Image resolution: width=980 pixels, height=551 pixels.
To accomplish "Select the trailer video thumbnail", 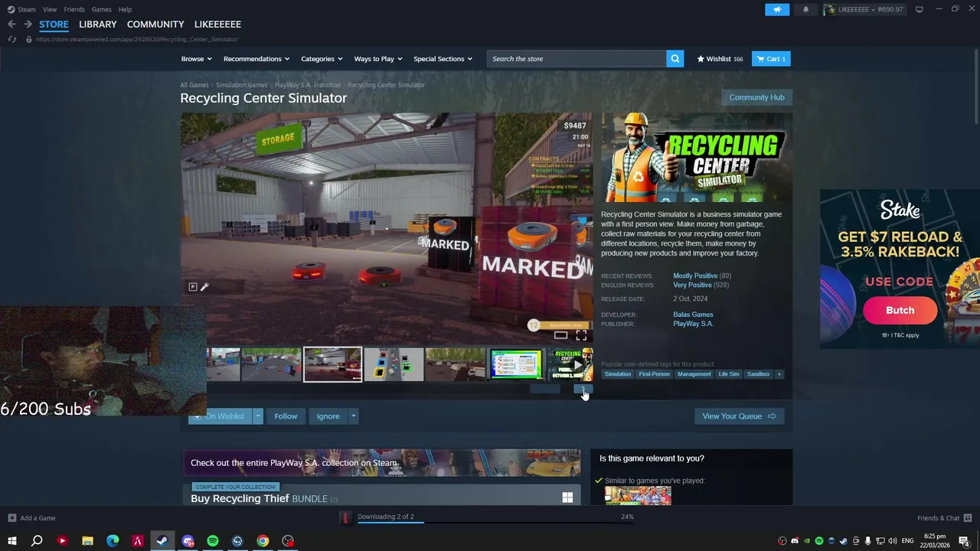I will click(x=571, y=364).
